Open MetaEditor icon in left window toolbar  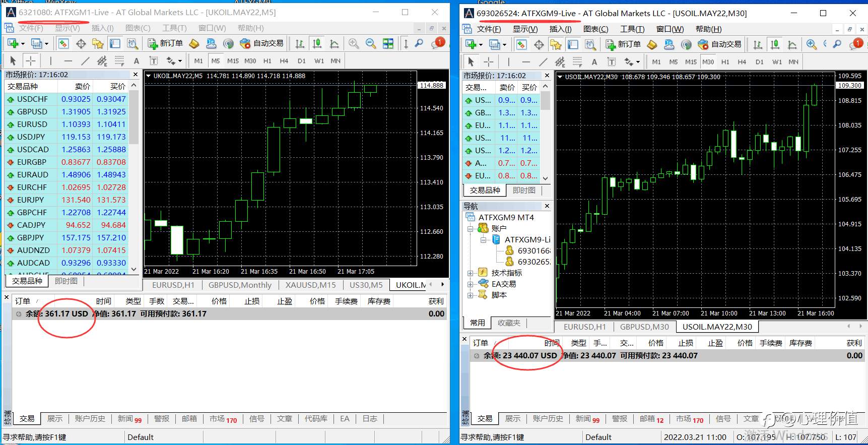[x=194, y=43]
